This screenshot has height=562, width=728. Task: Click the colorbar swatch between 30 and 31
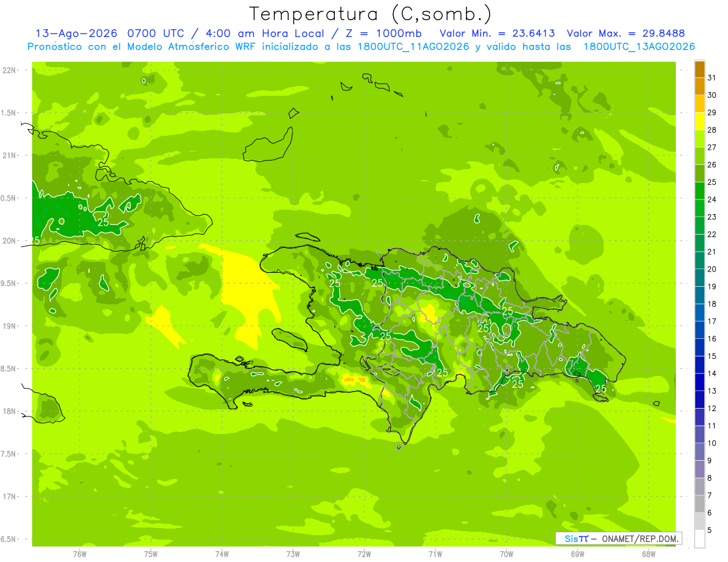click(699, 87)
